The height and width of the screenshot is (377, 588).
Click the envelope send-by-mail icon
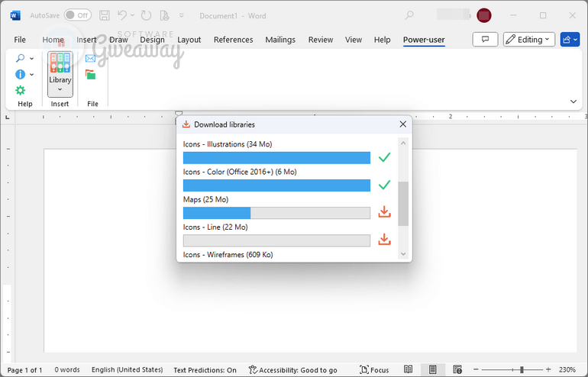coord(90,59)
